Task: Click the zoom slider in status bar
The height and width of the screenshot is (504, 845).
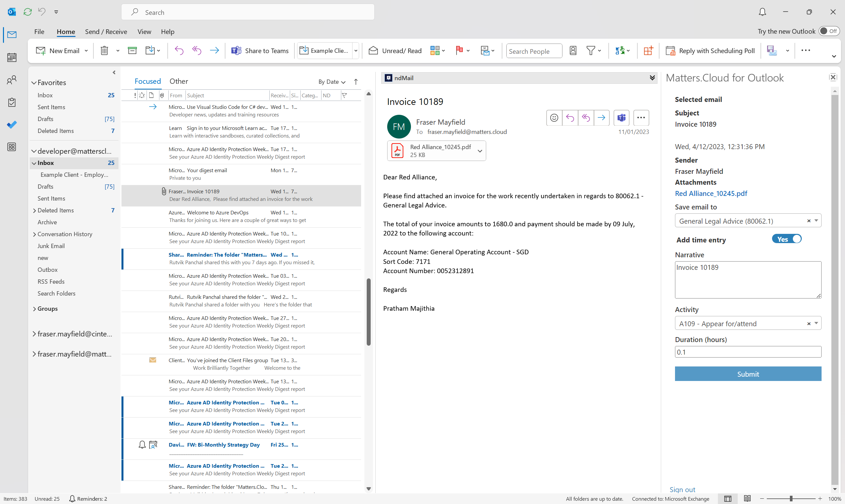Action: pyautogui.click(x=791, y=499)
